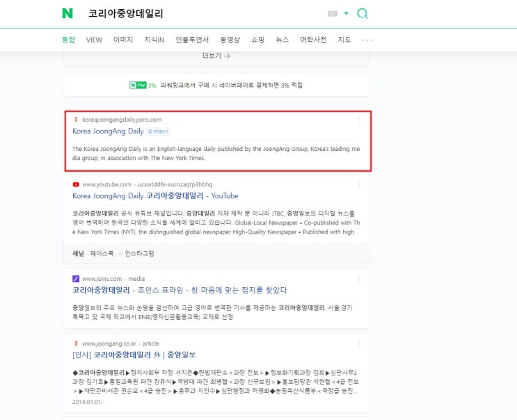Open options menu for joins.com result
This screenshot has height=420, width=517.
359,279
